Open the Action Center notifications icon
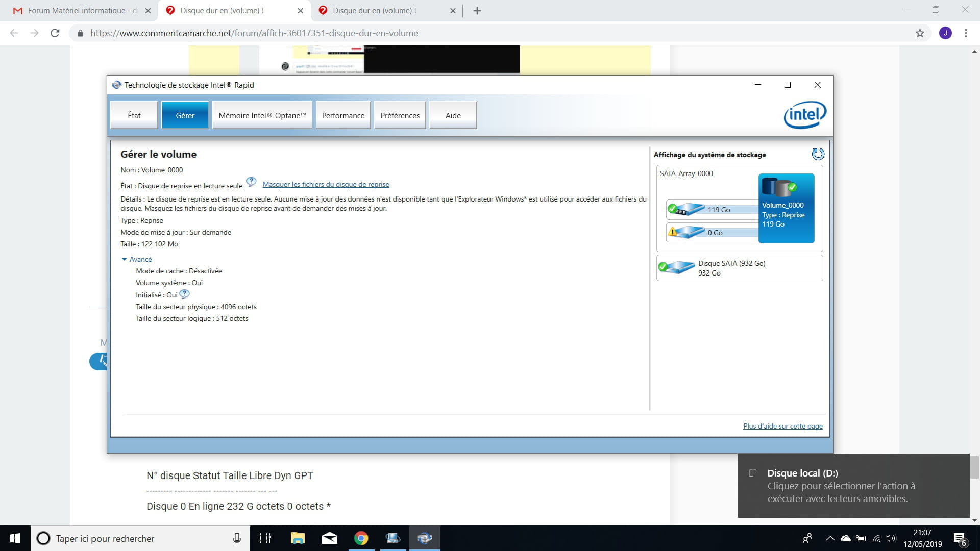 pyautogui.click(x=960, y=539)
